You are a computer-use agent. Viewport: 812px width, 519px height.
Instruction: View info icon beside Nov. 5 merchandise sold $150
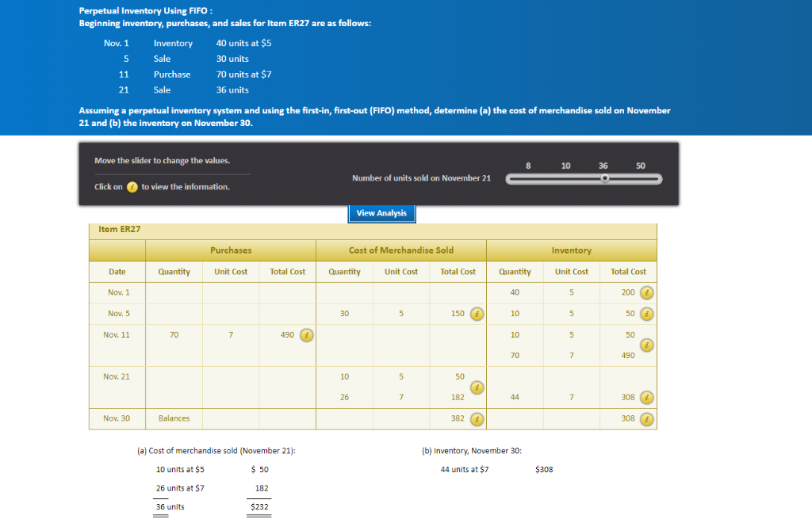pos(477,313)
